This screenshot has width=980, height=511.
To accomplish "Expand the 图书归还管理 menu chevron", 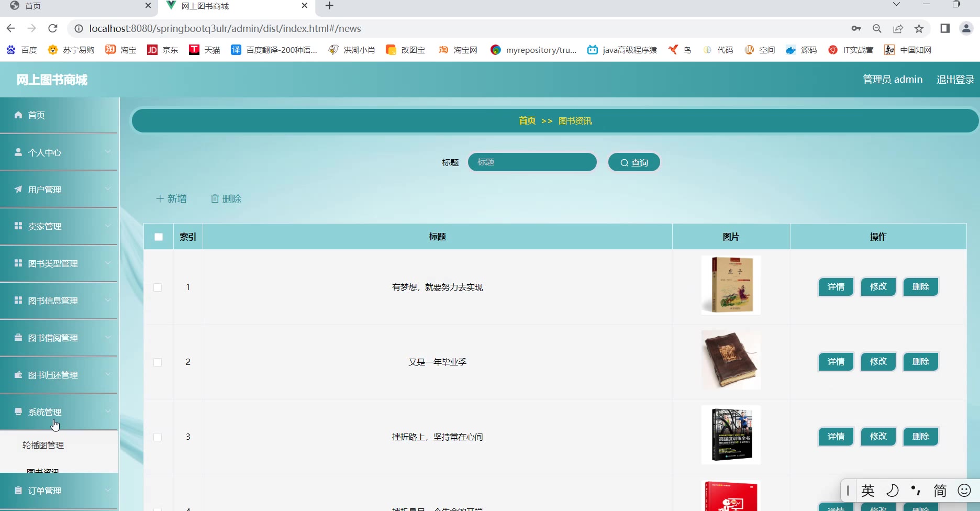I will point(108,374).
